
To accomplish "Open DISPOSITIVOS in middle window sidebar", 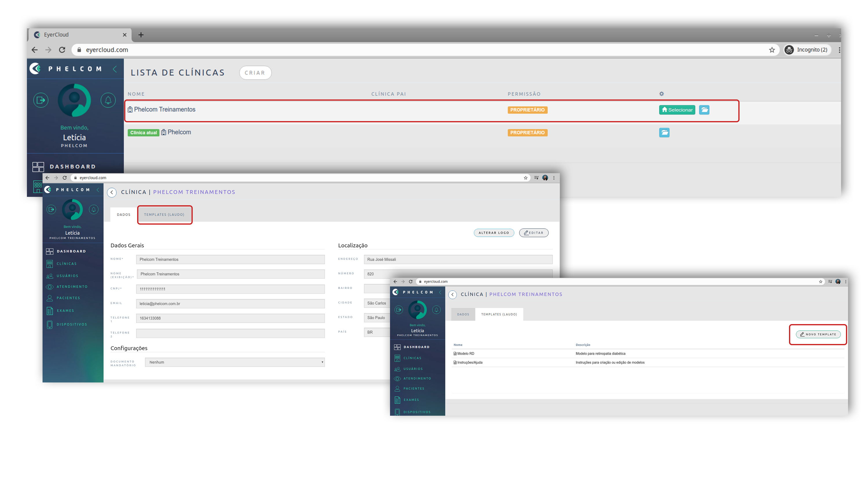I will [66, 324].
